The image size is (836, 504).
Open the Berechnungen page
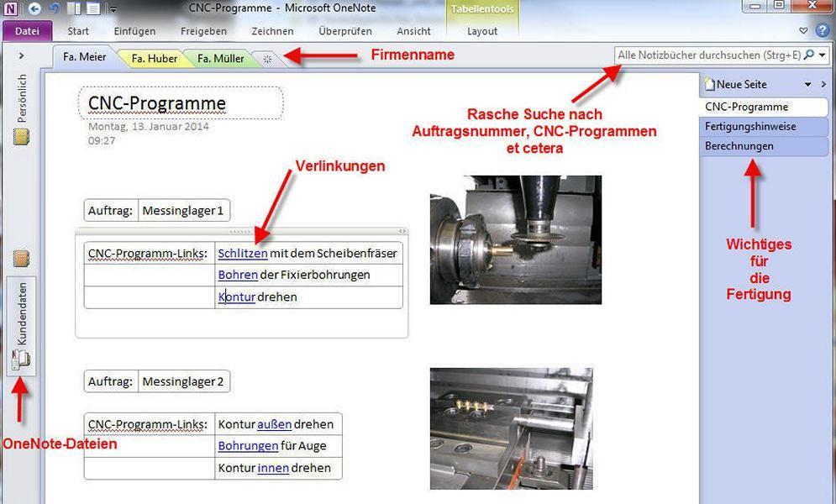(764, 146)
